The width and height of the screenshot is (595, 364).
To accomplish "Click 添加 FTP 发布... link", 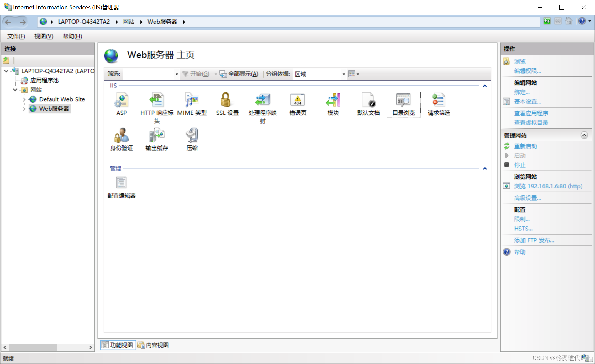I will click(534, 240).
